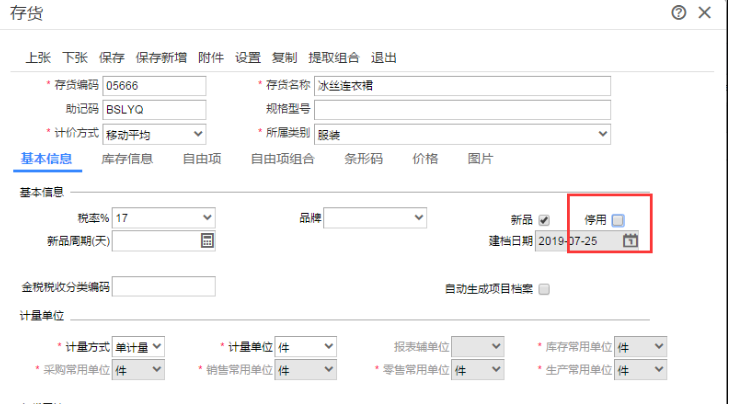Click the 提取组合 toolbar command
Viewport: 731px width, 404px height.
click(335, 58)
